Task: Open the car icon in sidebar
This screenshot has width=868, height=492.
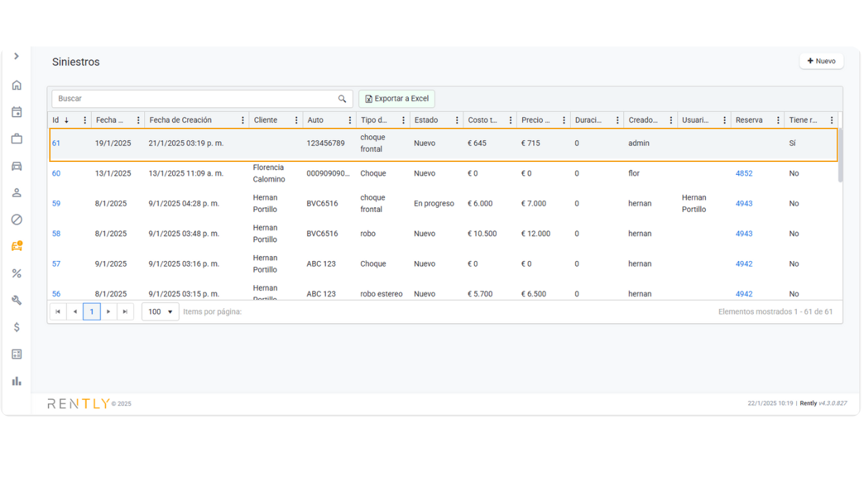Action: pos(17,166)
